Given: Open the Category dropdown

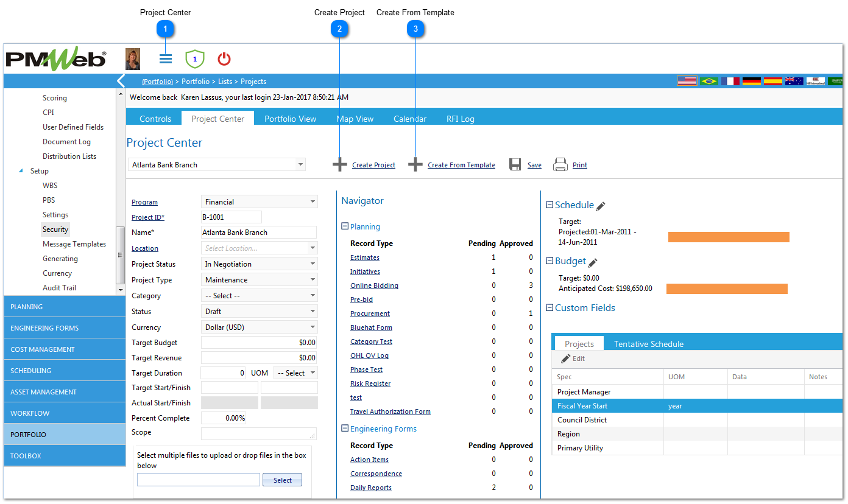Looking at the screenshot, I should click(313, 296).
